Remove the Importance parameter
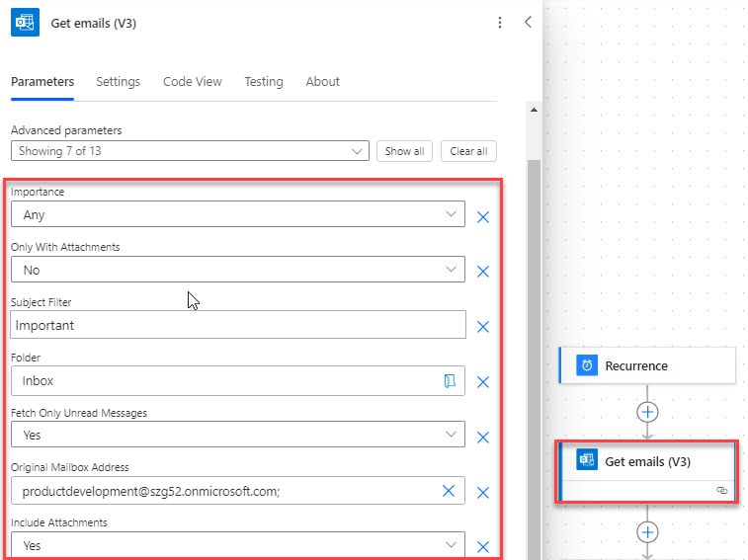This screenshot has width=748, height=560. point(483,217)
